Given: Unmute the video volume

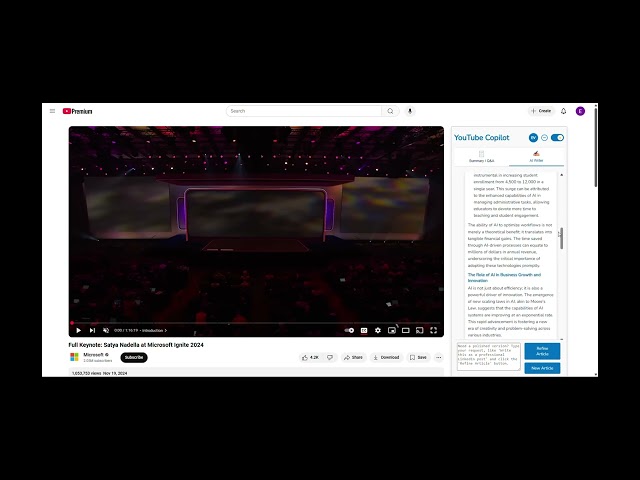Looking at the screenshot, I should [106, 331].
